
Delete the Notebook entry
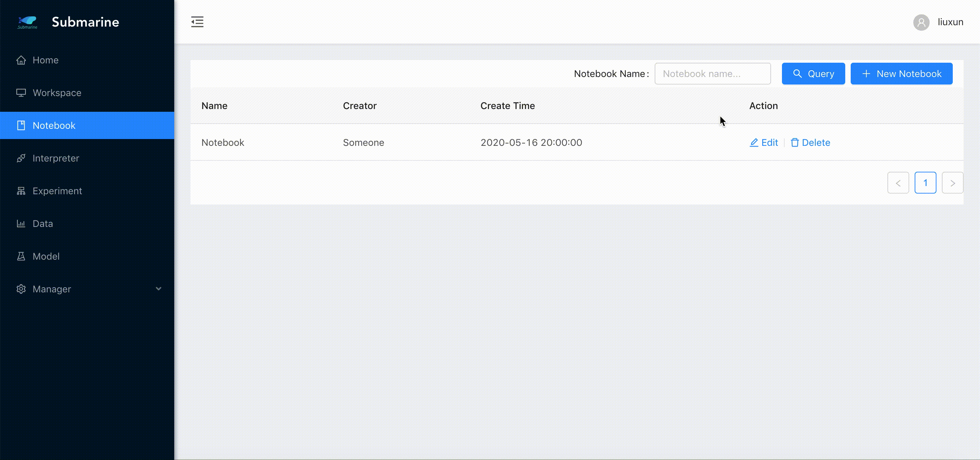pyautogui.click(x=810, y=143)
